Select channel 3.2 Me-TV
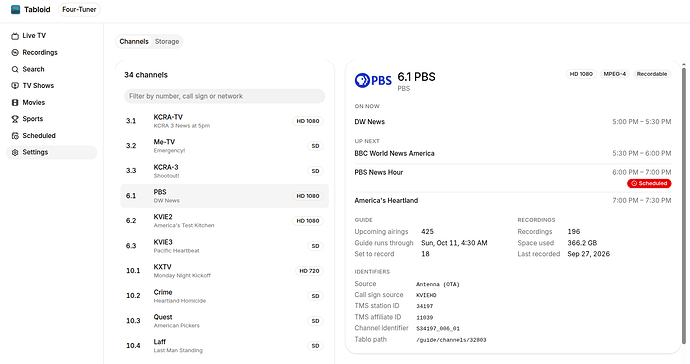This screenshot has height=364, width=690. pos(224,146)
